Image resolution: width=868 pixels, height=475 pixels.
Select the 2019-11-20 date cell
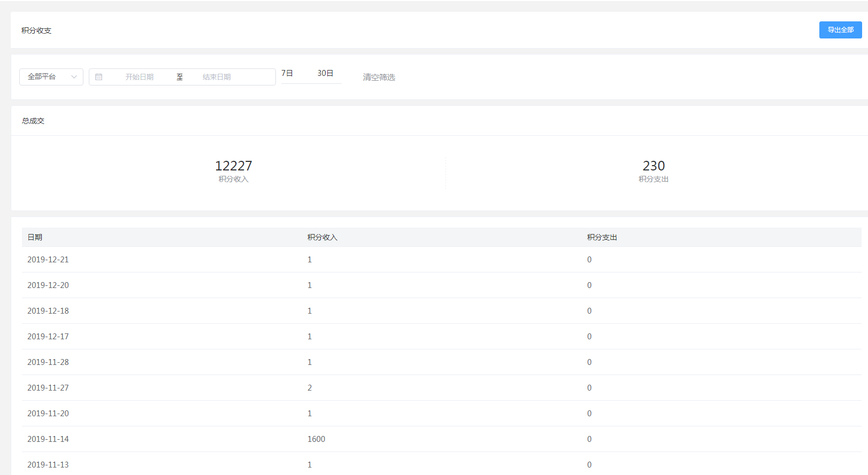click(x=48, y=414)
